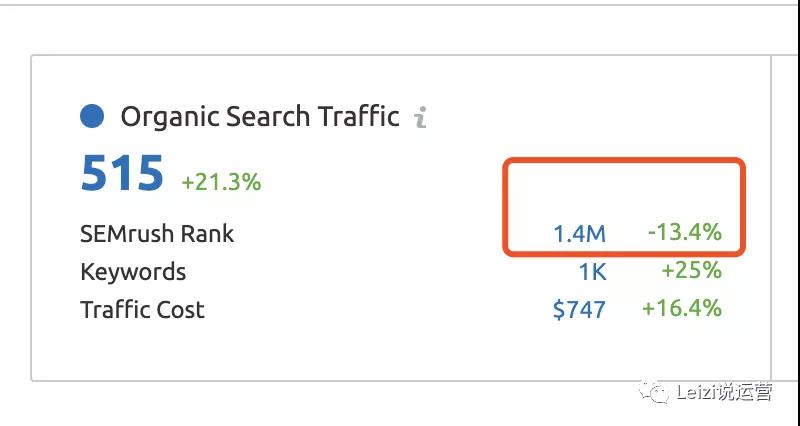800x426 pixels.
Task: Click the +16.4% cost change
Action: pos(682,309)
